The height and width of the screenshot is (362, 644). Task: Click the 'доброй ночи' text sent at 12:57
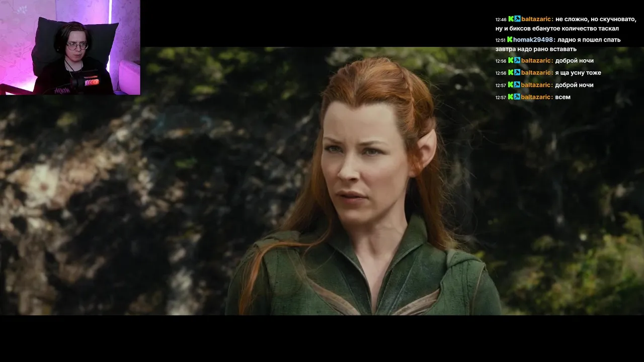click(575, 85)
